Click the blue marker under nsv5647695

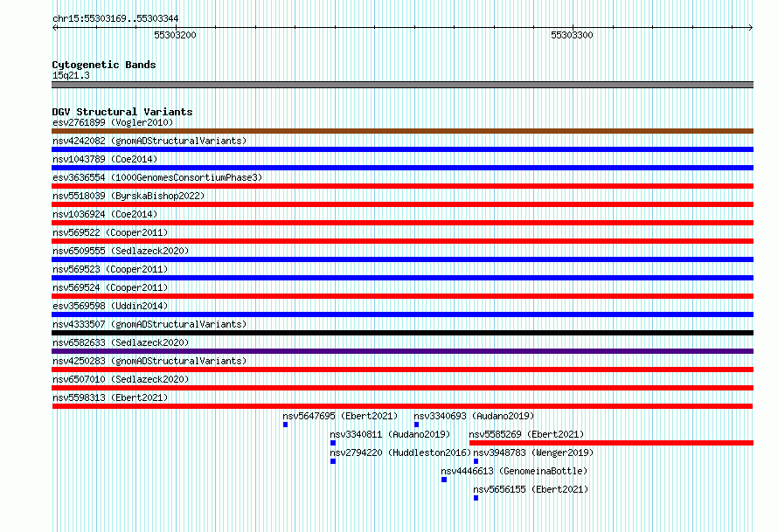(x=285, y=425)
